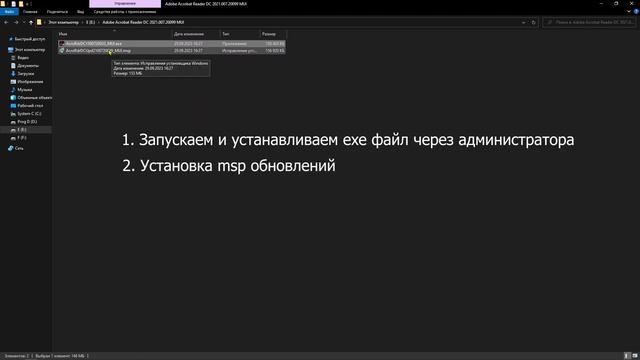Screen dimensions: 640x360
Task: Select the E (E:) drive in sidebar
Action: [x=26, y=130]
